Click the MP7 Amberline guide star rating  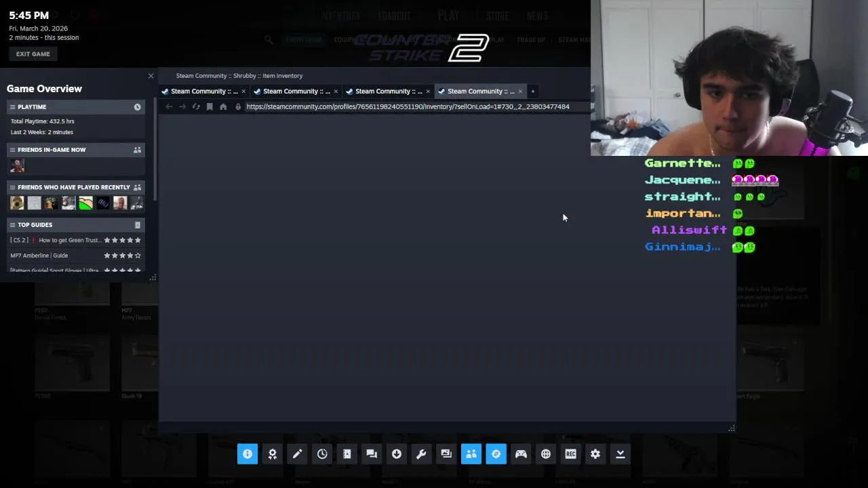pos(123,256)
